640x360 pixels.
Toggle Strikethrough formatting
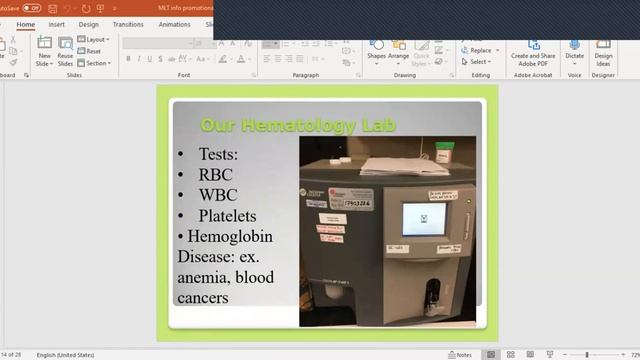[171, 59]
